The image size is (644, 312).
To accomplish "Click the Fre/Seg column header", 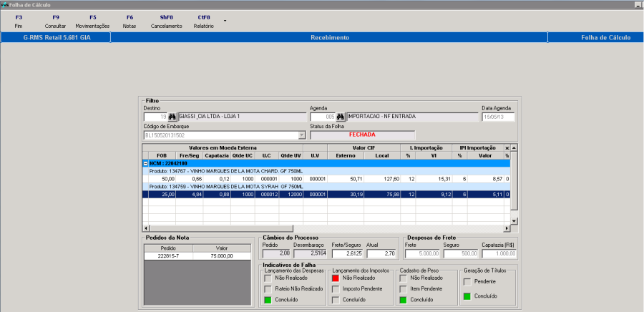I will click(x=190, y=156).
